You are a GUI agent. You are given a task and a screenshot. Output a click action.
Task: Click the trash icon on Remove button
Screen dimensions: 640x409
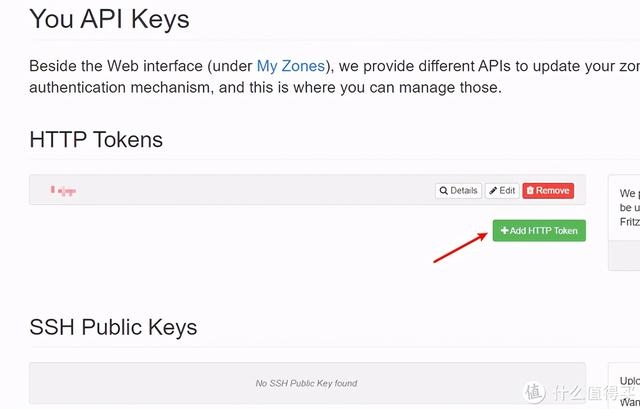(530, 191)
